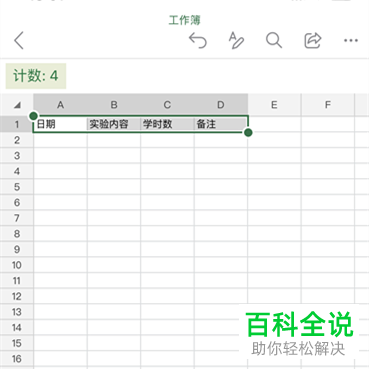Select column D header
The image size is (369, 369).
point(221,105)
